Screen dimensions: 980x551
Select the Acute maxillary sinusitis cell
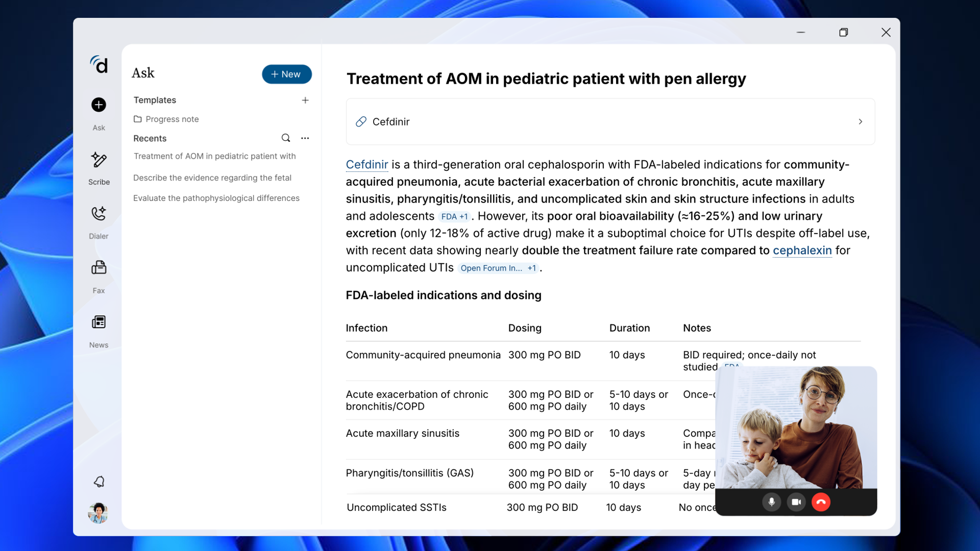click(x=403, y=433)
